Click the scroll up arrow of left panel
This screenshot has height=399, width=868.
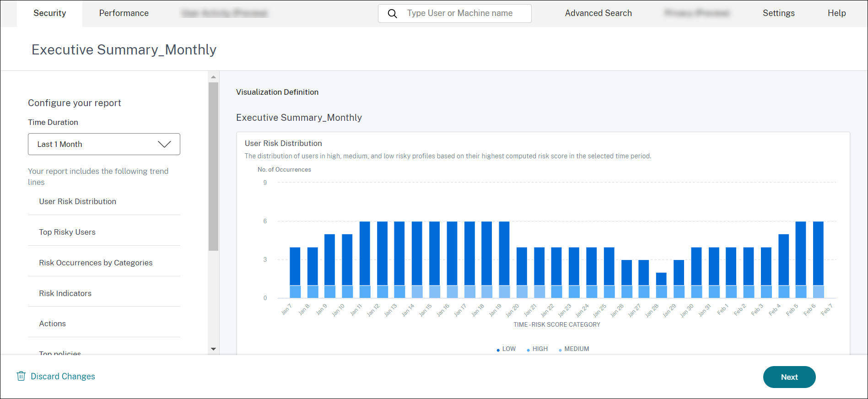pos(213,77)
